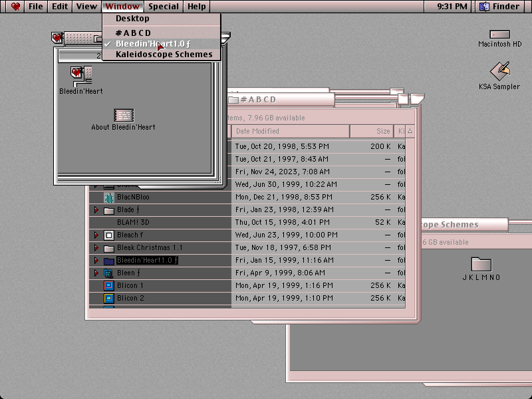Open the Help menu
Image resolution: width=532 pixels, height=399 pixels.
pos(197,7)
